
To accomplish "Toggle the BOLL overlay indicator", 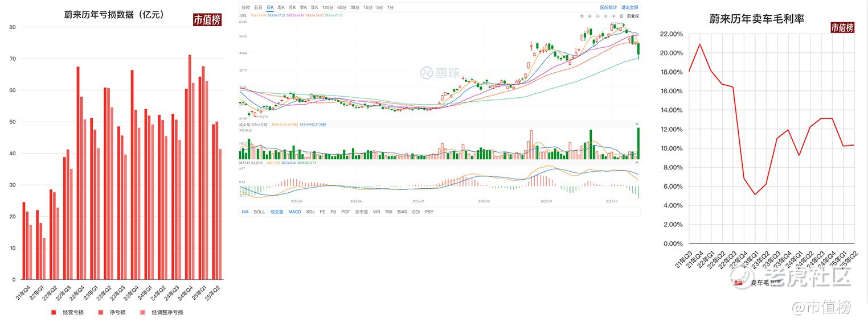I will click(259, 212).
